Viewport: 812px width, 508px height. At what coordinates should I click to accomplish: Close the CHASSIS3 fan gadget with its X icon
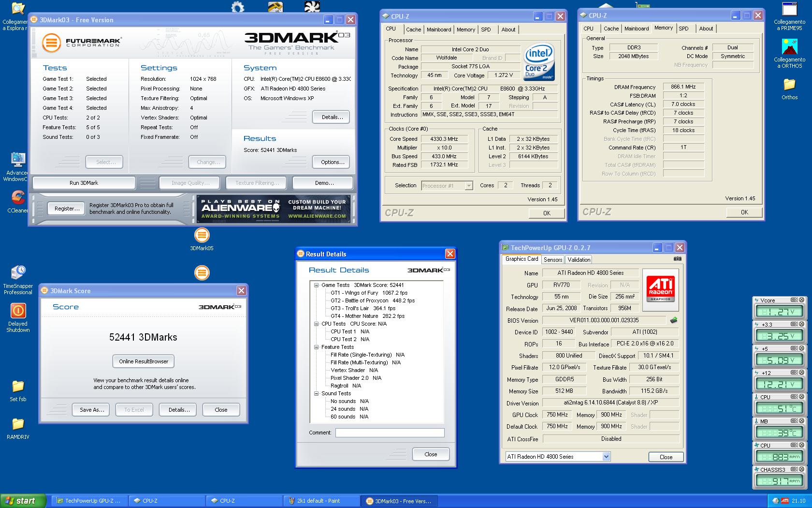coord(801,469)
